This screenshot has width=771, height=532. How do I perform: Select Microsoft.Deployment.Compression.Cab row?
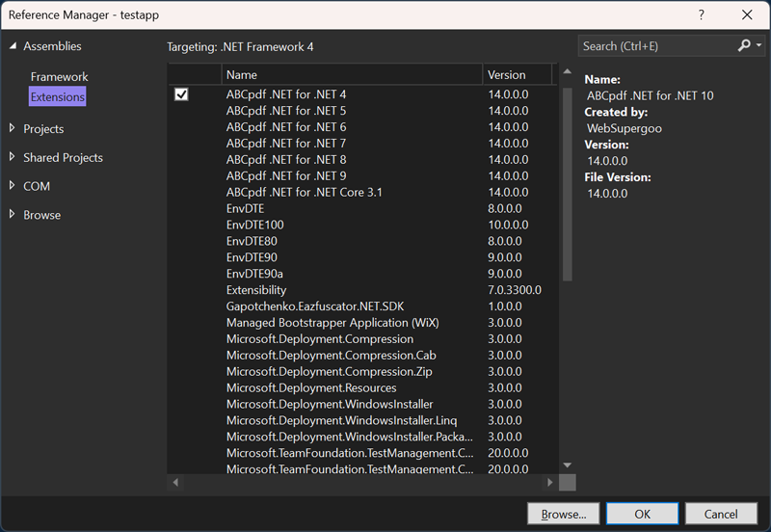point(362,355)
